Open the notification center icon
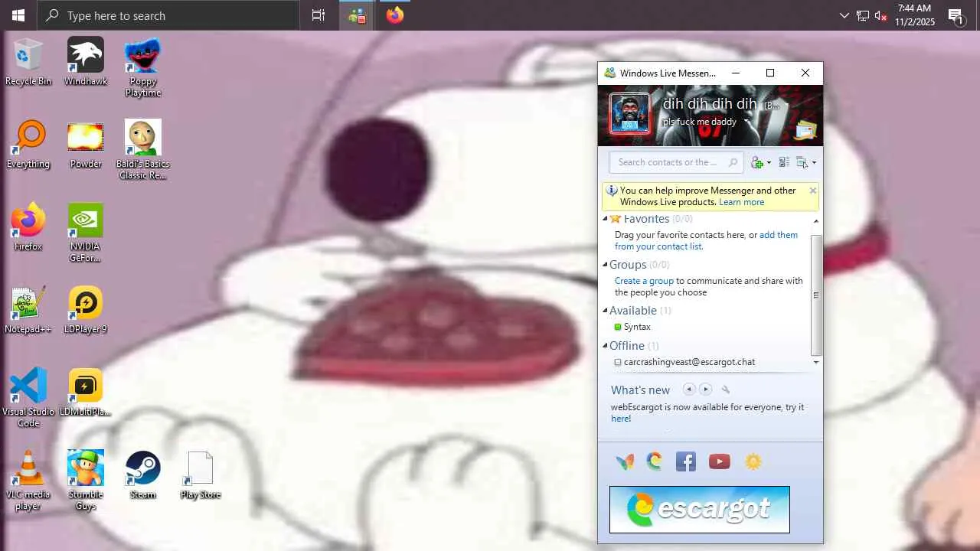 (x=956, y=15)
